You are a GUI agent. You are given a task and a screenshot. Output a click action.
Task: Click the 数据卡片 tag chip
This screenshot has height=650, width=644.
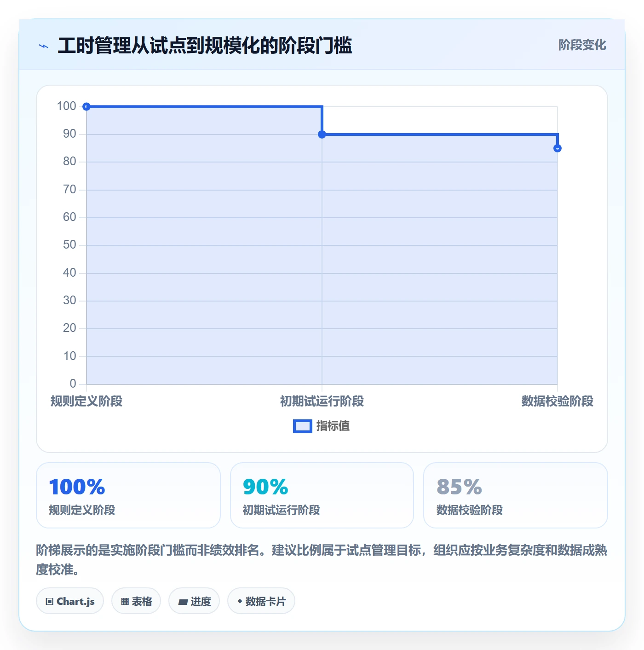click(x=261, y=601)
